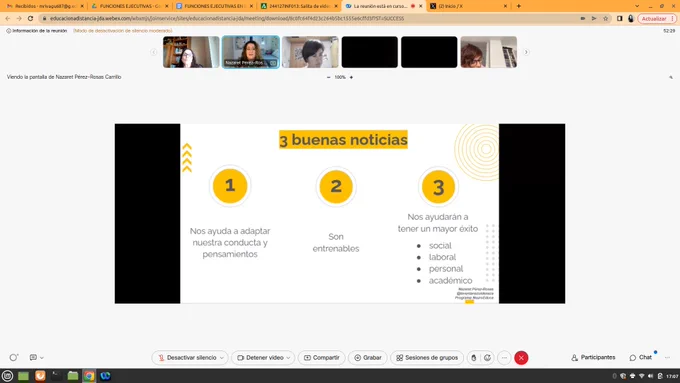Start recording with Grabar
The width and height of the screenshot is (680, 383).
(368, 358)
